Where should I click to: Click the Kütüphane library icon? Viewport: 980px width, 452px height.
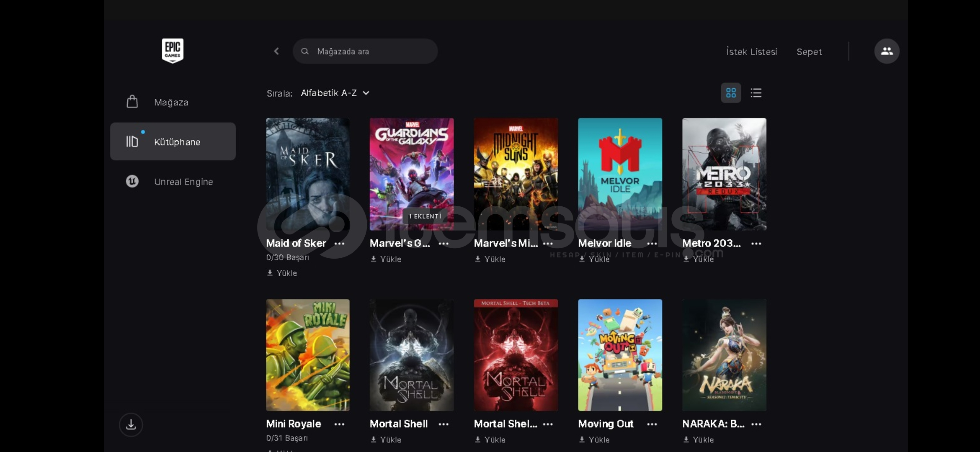(x=132, y=141)
